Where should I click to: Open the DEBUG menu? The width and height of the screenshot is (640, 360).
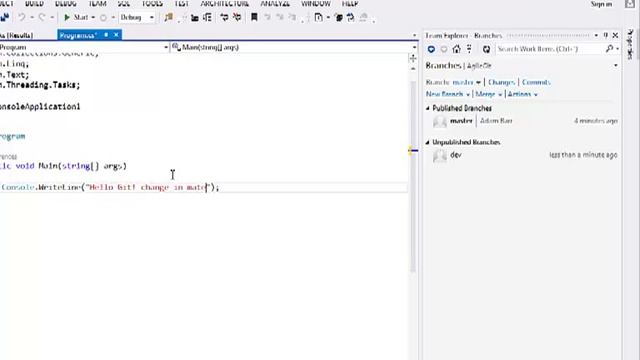pyautogui.click(x=65, y=4)
